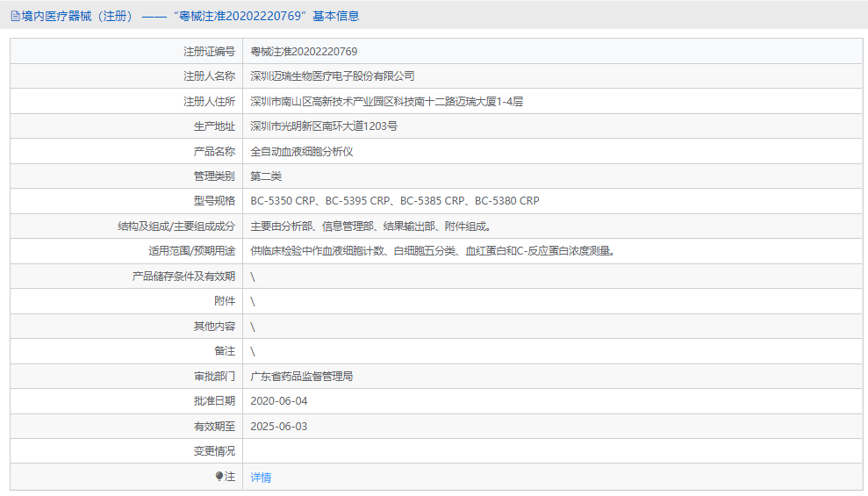Select the header title 境内医疗器械（注册）基本信息

tap(185, 16)
